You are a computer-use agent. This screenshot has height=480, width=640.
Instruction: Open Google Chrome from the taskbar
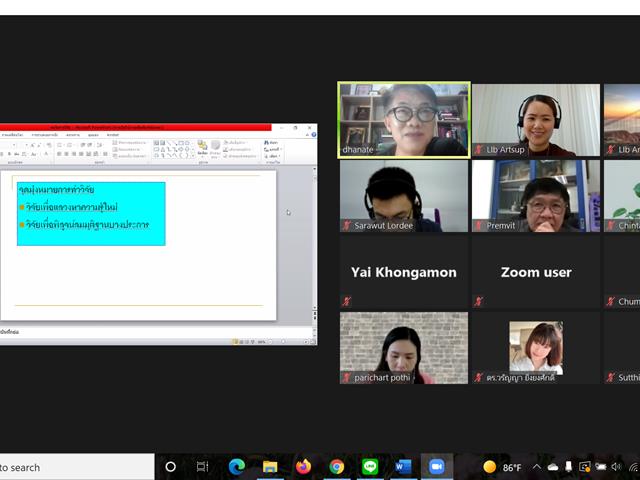[337, 467]
